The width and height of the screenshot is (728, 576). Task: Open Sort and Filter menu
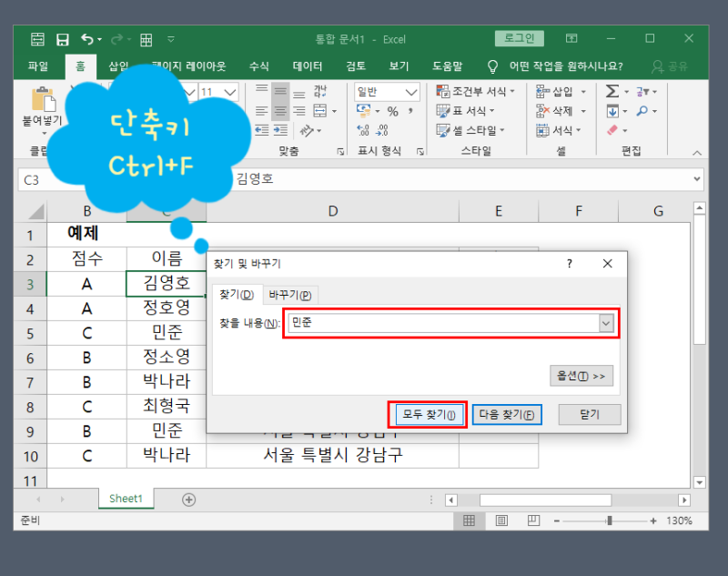646,92
